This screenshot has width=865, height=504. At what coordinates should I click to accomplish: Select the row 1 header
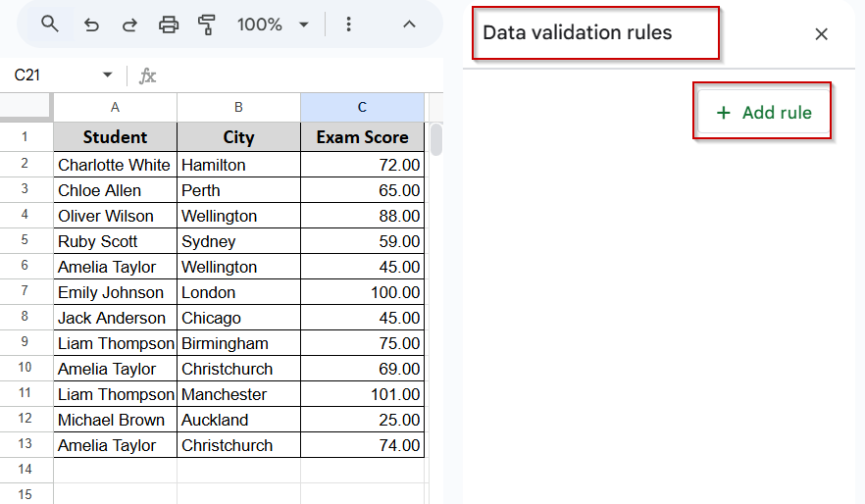tap(25, 136)
